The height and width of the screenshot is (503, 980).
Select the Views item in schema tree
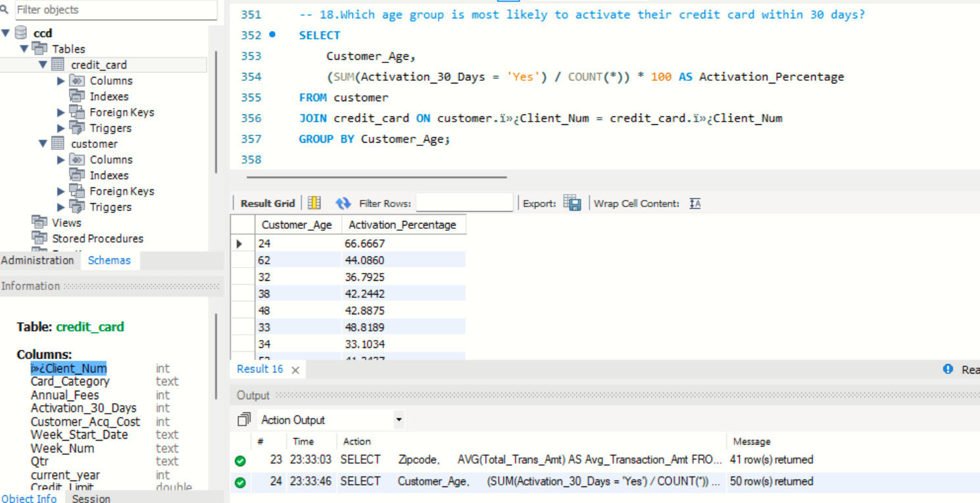(66, 223)
